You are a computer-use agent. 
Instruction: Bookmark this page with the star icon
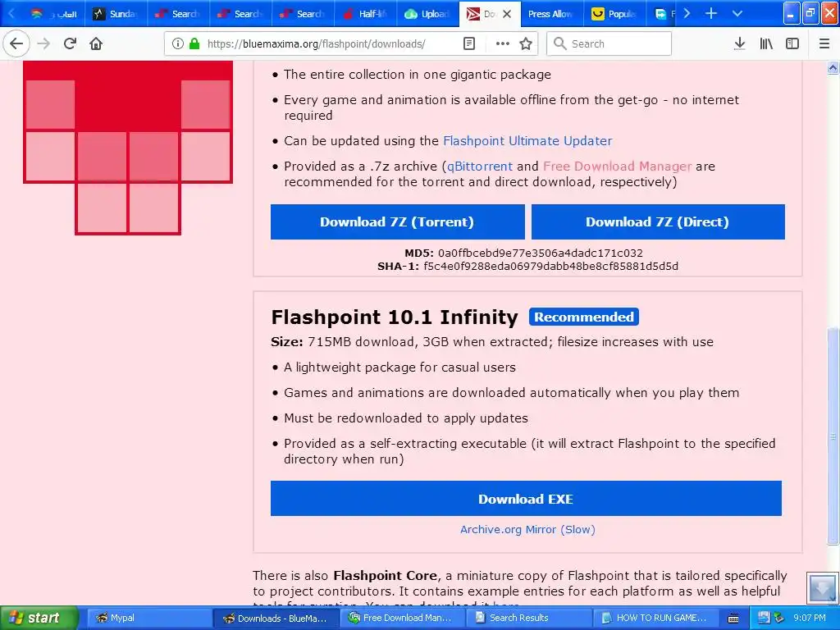click(x=526, y=43)
